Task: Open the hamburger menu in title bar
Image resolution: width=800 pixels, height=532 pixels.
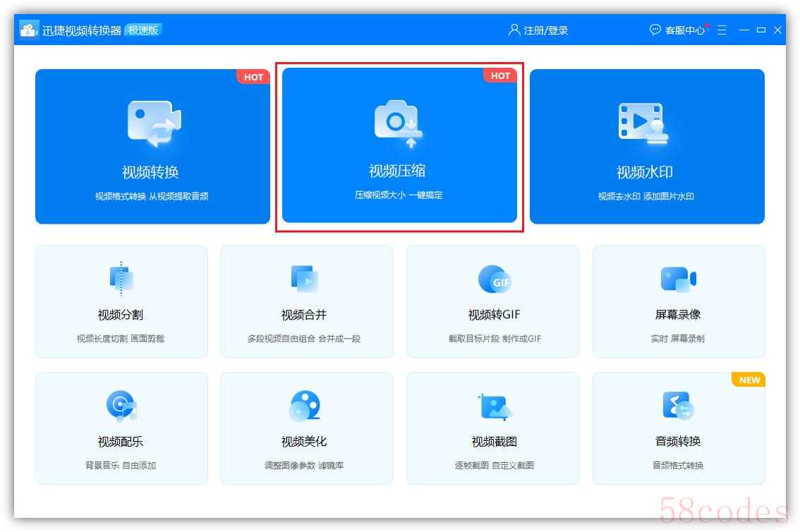Action: 722,30
